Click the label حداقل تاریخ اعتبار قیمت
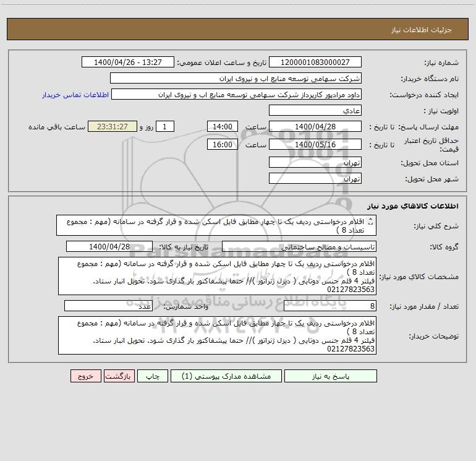Image resolution: width=476 pixels, height=461 pixels. pyautogui.click(x=431, y=145)
